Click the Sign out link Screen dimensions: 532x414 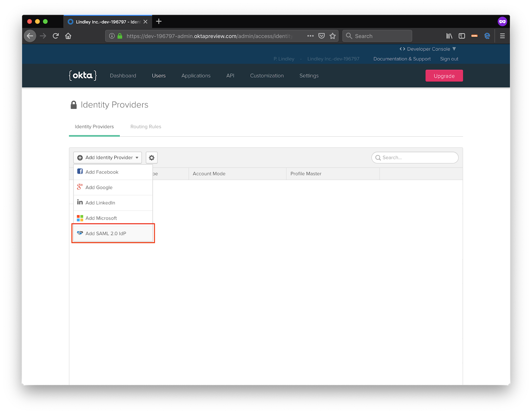coord(449,59)
